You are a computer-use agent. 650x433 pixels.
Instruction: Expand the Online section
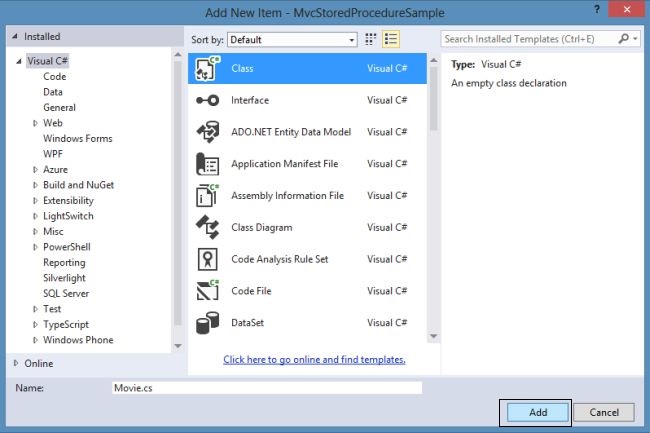click(x=16, y=363)
